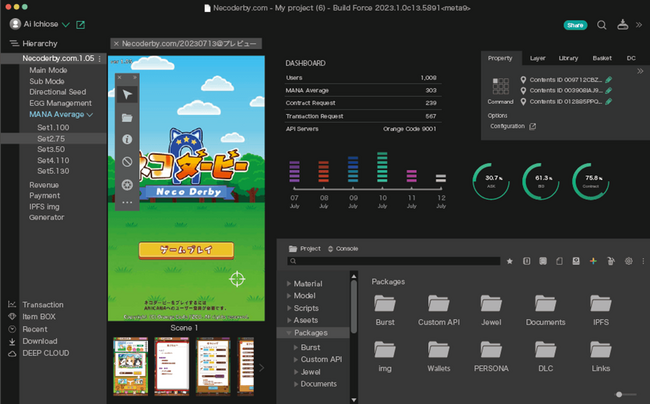Collapse the Packages tree node
650x405 pixels.
(x=289, y=332)
